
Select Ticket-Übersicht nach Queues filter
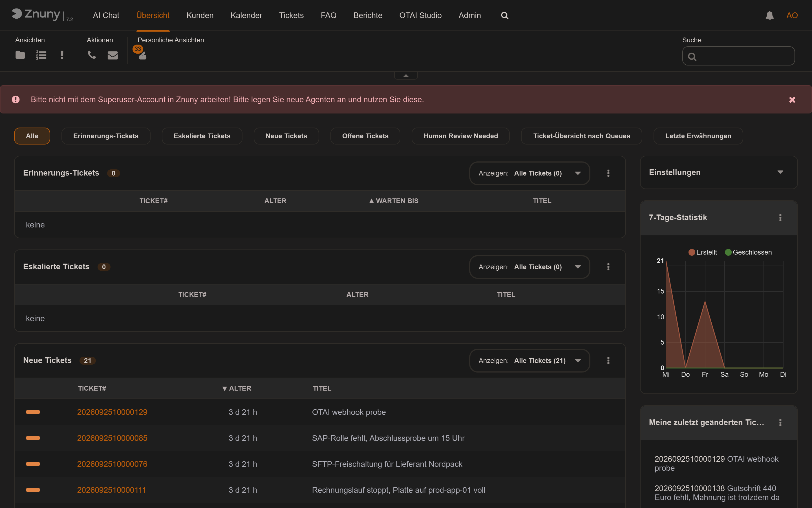pos(581,136)
